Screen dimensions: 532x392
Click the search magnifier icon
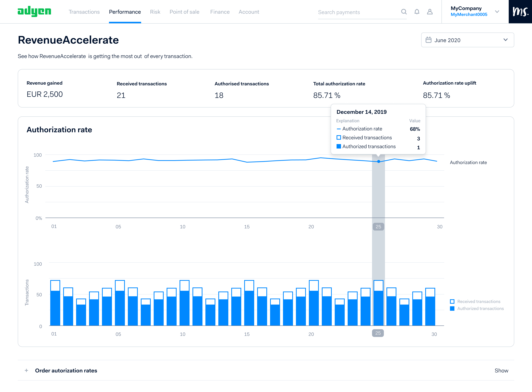pyautogui.click(x=404, y=12)
